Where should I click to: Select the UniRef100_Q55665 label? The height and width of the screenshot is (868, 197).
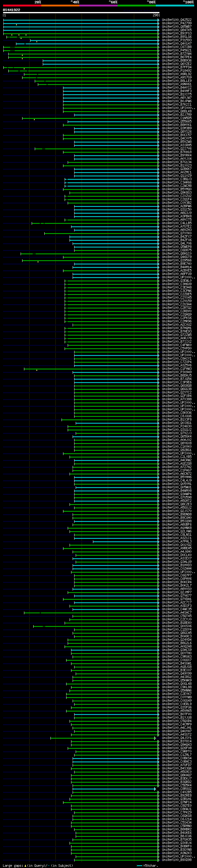176,122
